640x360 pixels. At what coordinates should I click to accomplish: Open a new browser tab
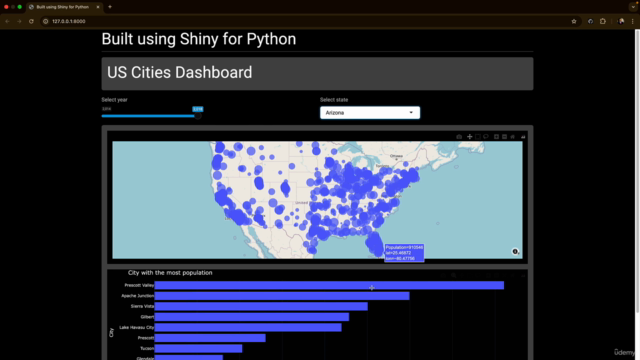tap(110, 7)
